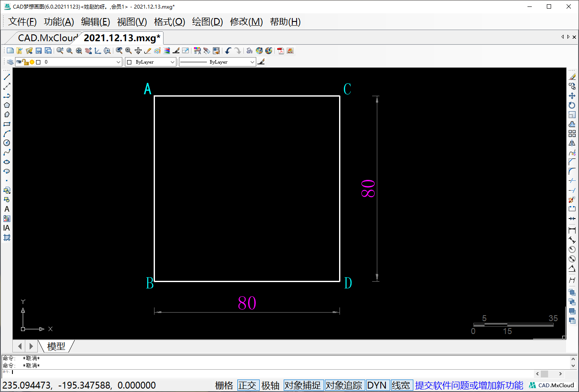Screen dimensions: 579x392
Task: Select the 模型 model tab
Action: pyautogui.click(x=56, y=346)
